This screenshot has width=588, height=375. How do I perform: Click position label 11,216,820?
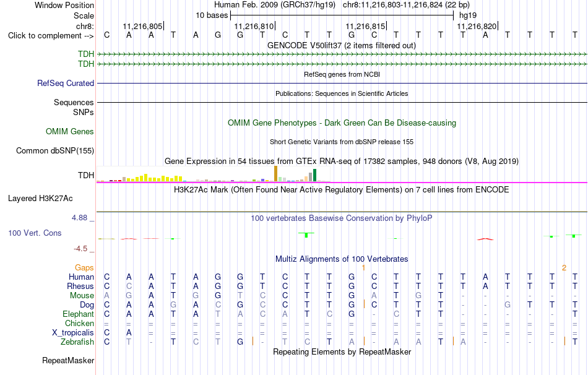(x=477, y=27)
